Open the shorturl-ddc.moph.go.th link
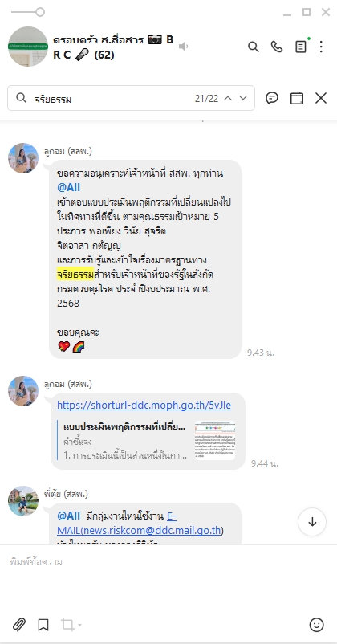 (x=144, y=406)
